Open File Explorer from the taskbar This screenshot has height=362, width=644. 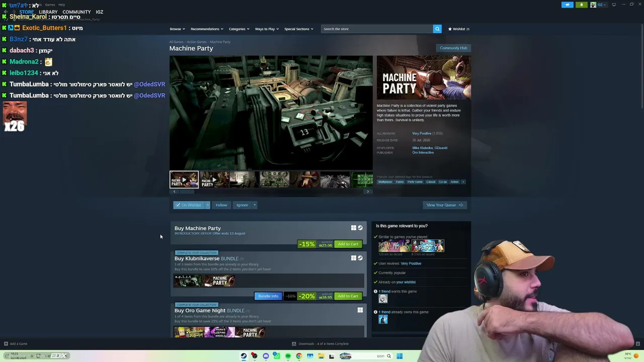pos(321,356)
